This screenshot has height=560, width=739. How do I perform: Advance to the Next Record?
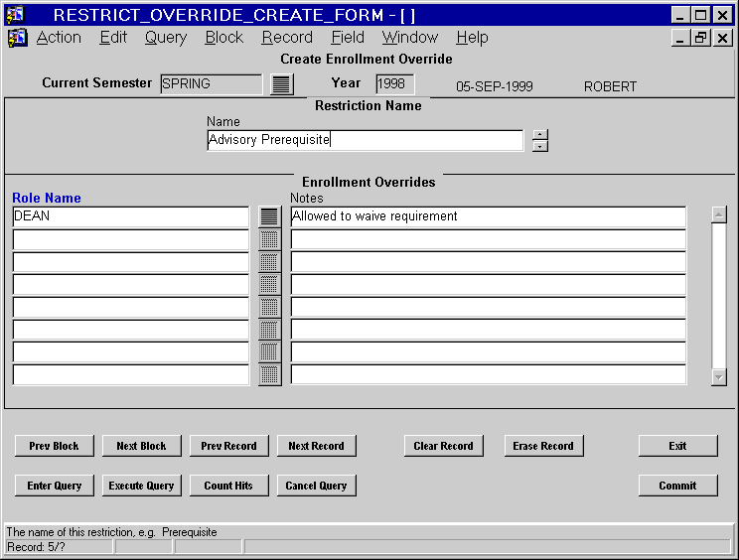point(316,446)
